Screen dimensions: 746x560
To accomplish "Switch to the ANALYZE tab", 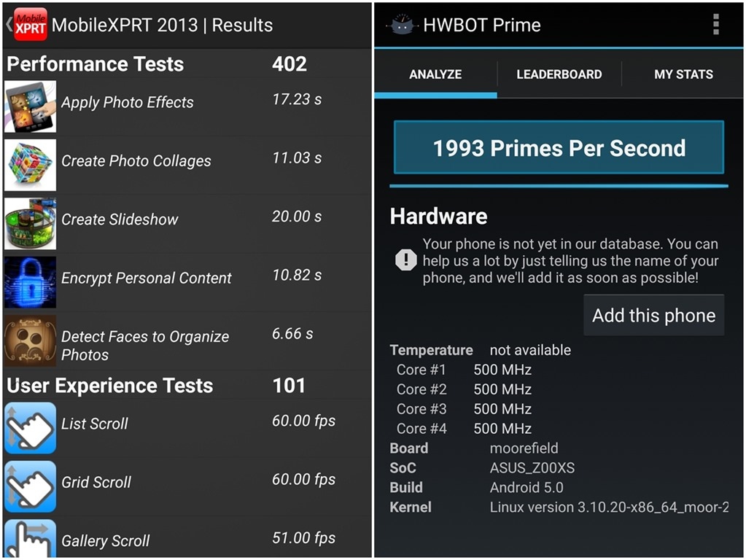I will tap(435, 74).
